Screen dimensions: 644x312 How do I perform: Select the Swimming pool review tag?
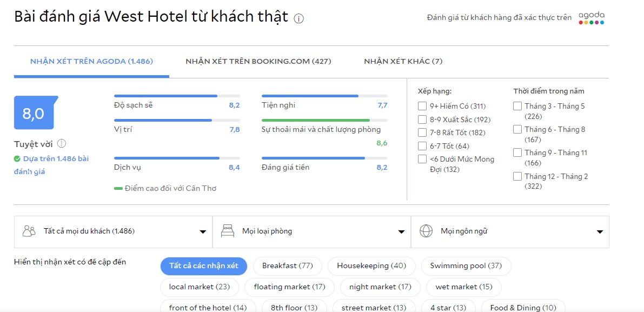(466, 266)
